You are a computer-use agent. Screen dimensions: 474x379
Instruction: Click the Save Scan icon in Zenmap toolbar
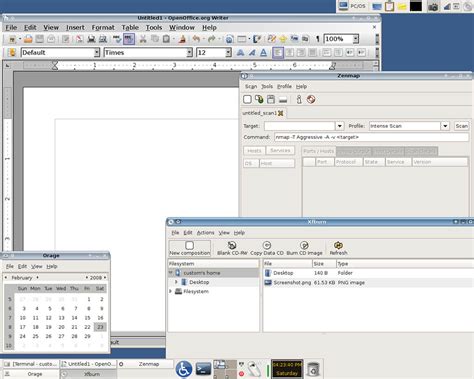click(271, 99)
